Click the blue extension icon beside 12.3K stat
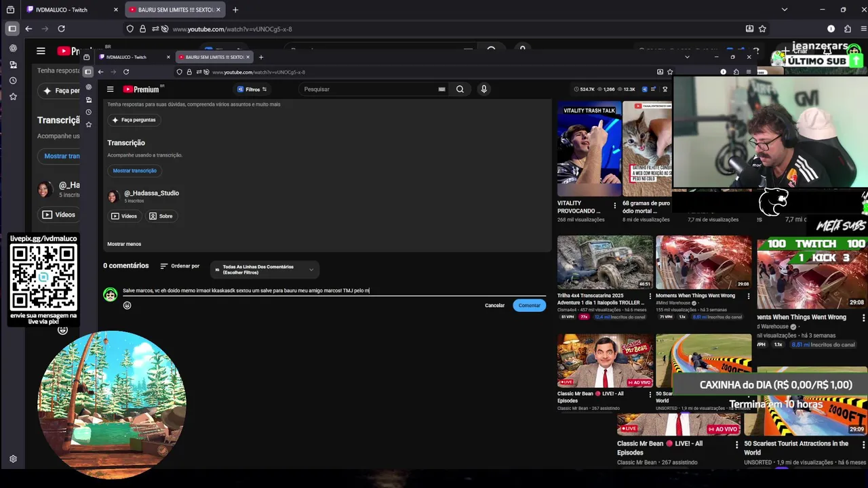The image size is (868, 488). 645,89
